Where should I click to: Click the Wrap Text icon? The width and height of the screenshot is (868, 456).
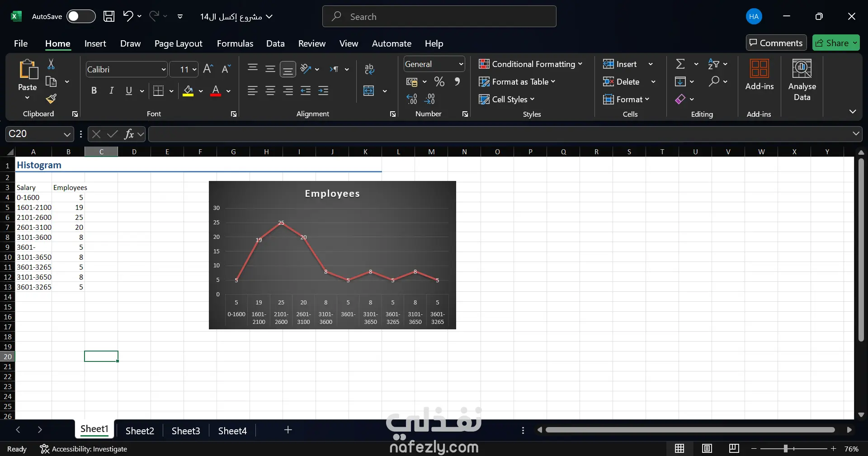click(x=369, y=69)
